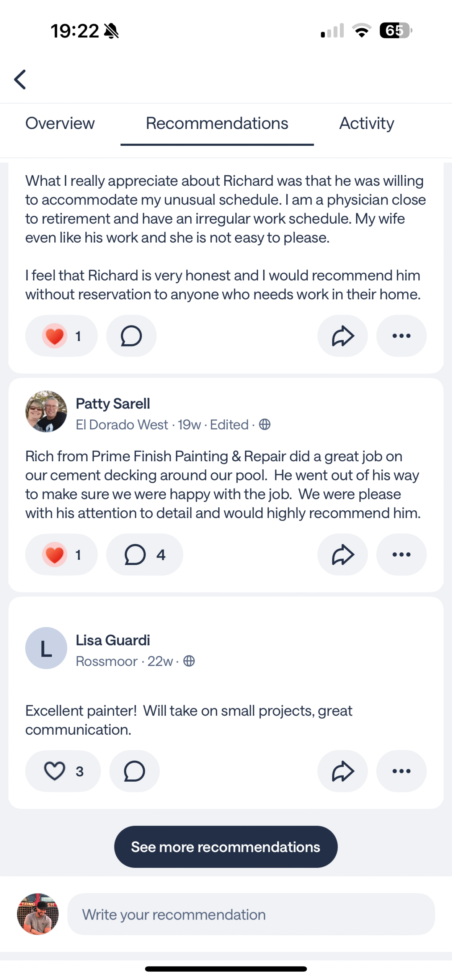Unlike the physician's recommendation about Richard
The image size is (452, 980).
click(61, 336)
